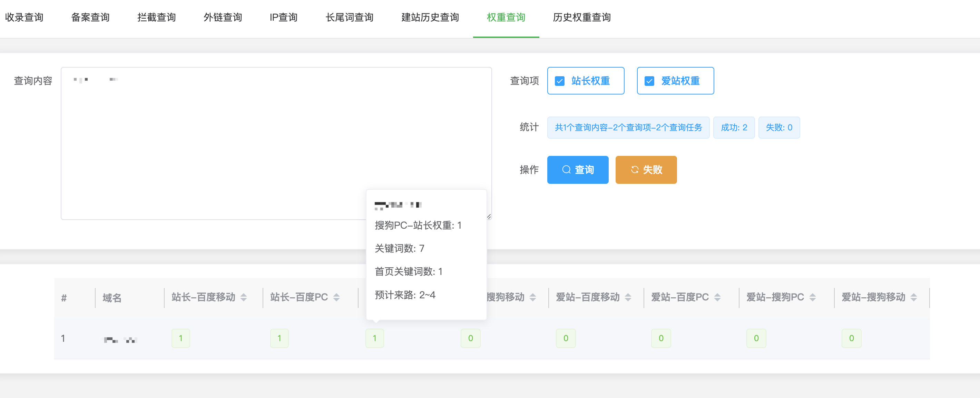
Task: Click the blue 查询 button
Action: (578, 170)
